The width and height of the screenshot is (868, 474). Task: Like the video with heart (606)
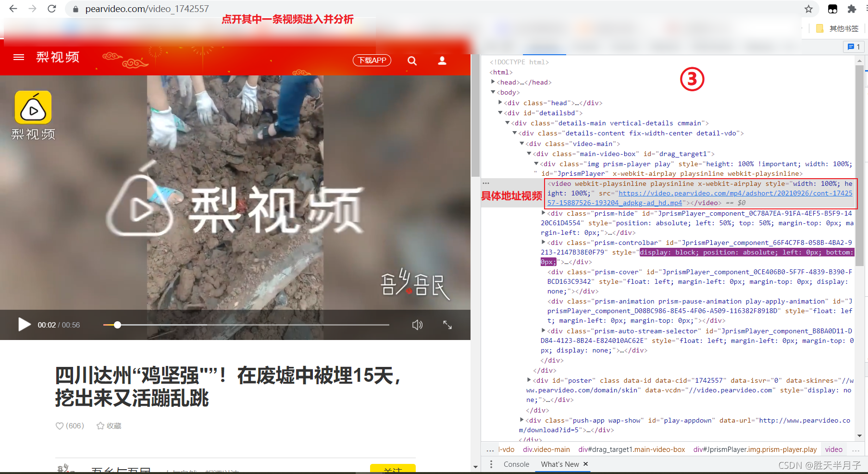click(x=70, y=425)
